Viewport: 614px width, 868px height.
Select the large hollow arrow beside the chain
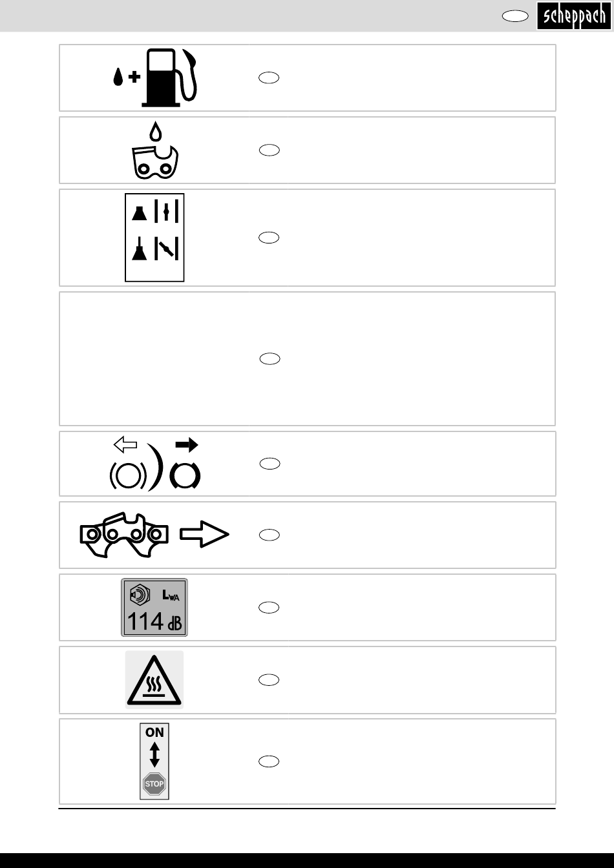click(204, 535)
